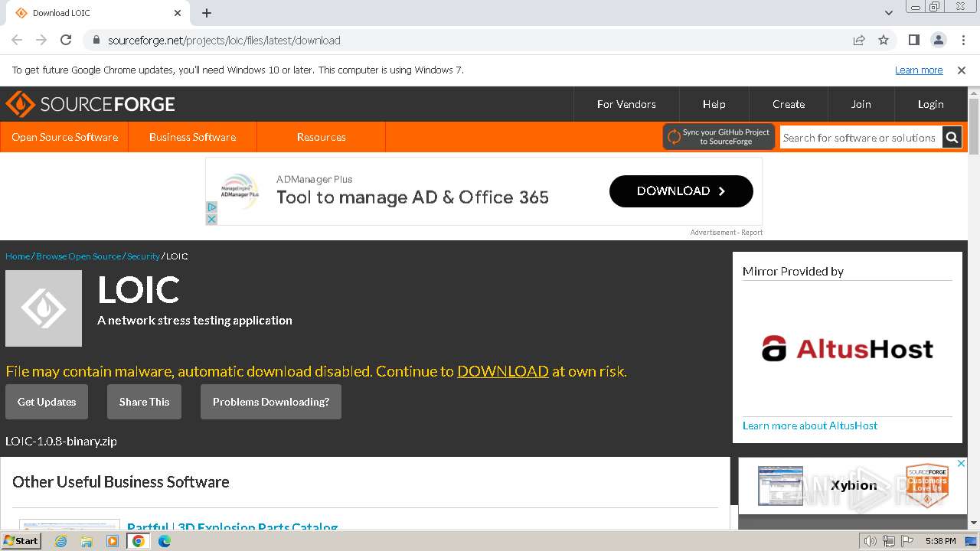Click the LOIC-1.0.8-binary.zip filename text
The image size is (980, 551).
pos(61,442)
